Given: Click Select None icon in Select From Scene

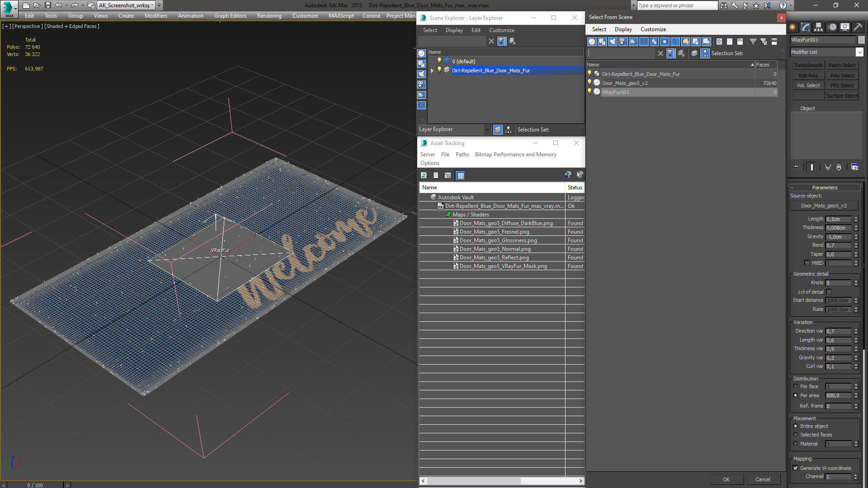Looking at the screenshot, I should tap(730, 42).
